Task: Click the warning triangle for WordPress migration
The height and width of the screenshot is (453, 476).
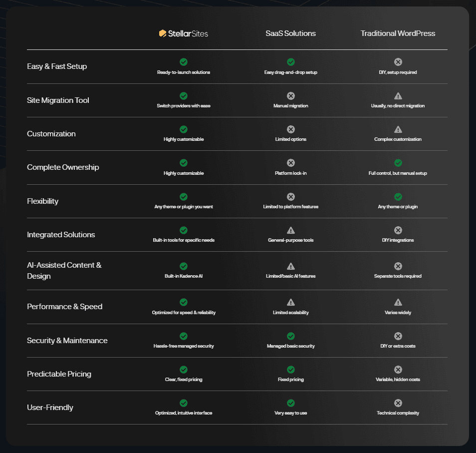Action: 398,95
